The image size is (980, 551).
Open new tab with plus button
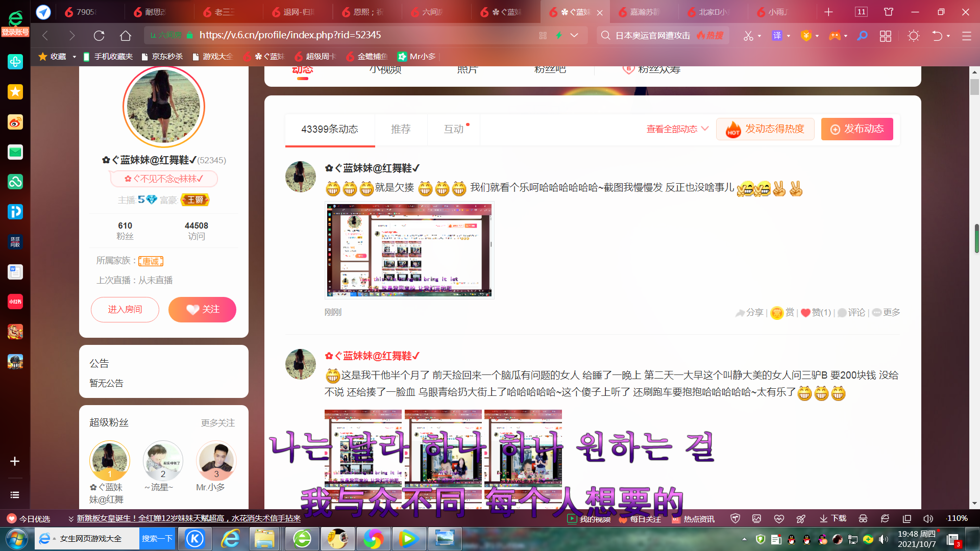(828, 12)
